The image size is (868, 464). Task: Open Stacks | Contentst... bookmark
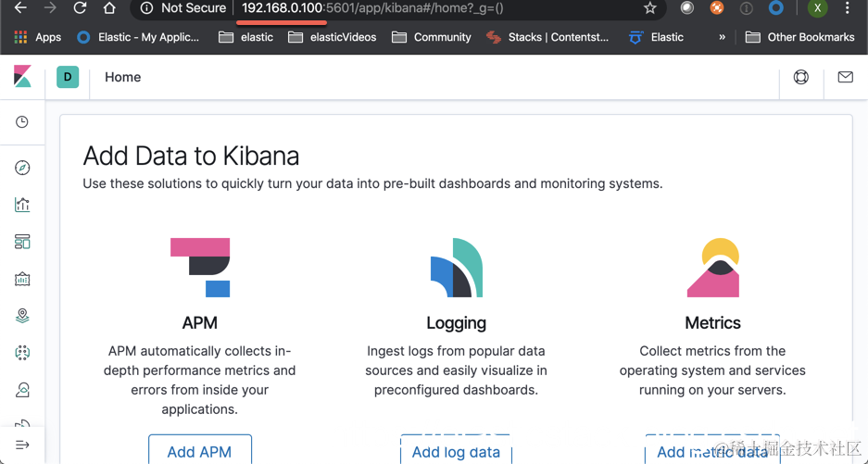coord(547,37)
